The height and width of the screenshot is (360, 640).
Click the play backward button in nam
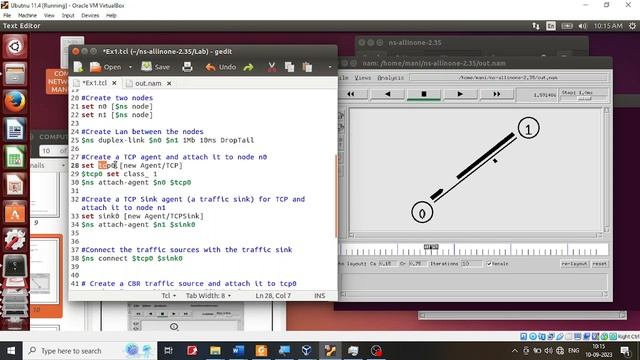click(387, 94)
